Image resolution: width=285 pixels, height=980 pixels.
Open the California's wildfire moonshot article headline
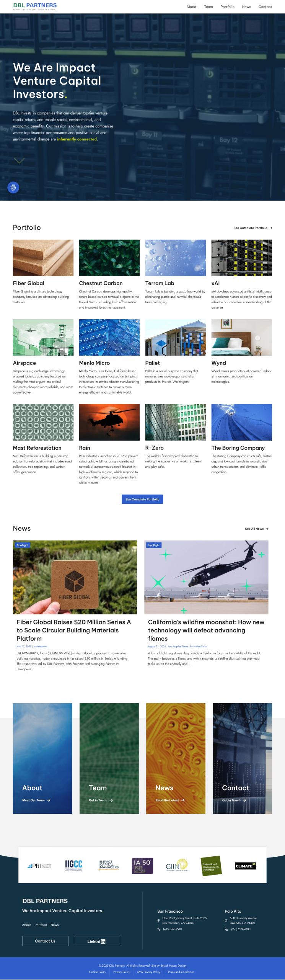click(206, 630)
